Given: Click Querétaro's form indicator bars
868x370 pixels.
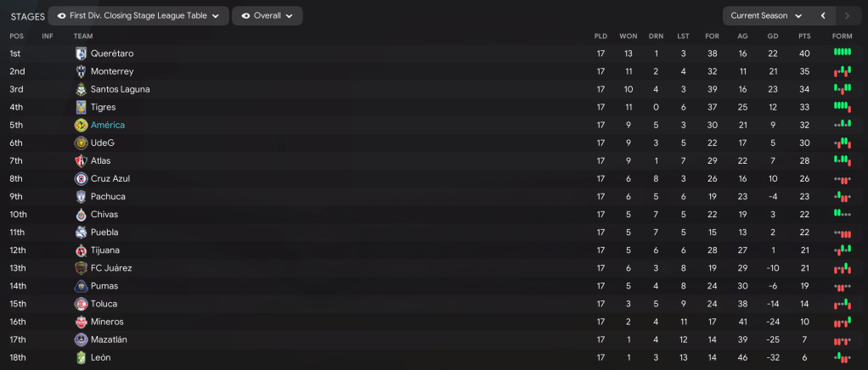Looking at the screenshot, I should click(x=842, y=53).
